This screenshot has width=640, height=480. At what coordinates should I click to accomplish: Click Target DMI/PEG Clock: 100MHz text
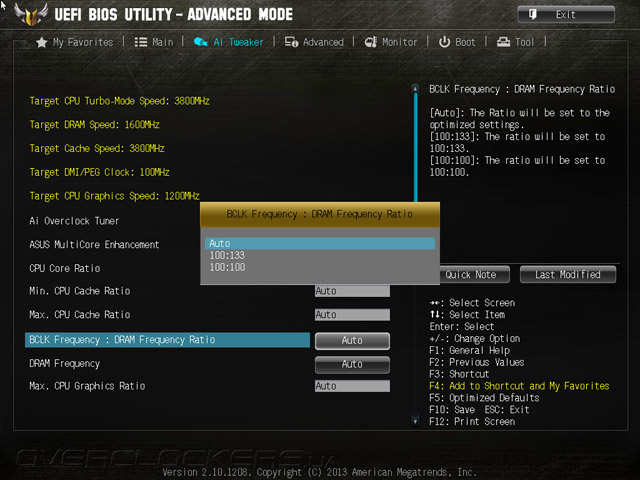(x=99, y=172)
